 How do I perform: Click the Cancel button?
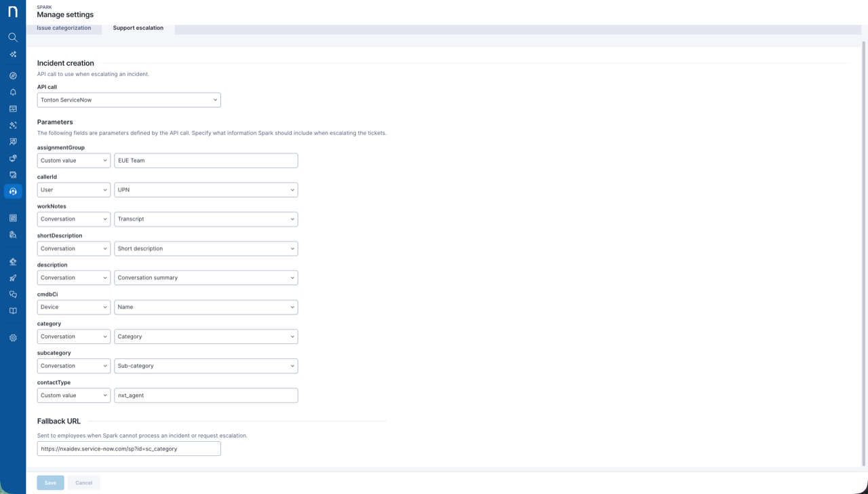point(84,482)
